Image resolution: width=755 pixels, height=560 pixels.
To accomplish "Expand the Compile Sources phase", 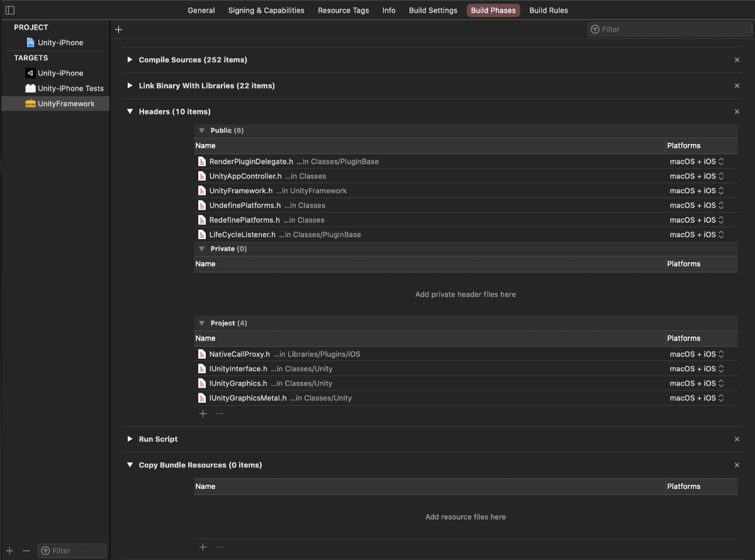I will [x=130, y=60].
